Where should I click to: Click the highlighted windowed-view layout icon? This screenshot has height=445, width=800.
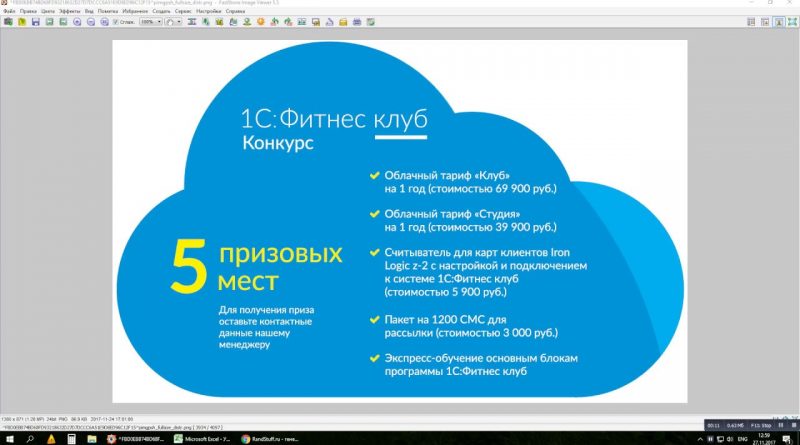779,22
